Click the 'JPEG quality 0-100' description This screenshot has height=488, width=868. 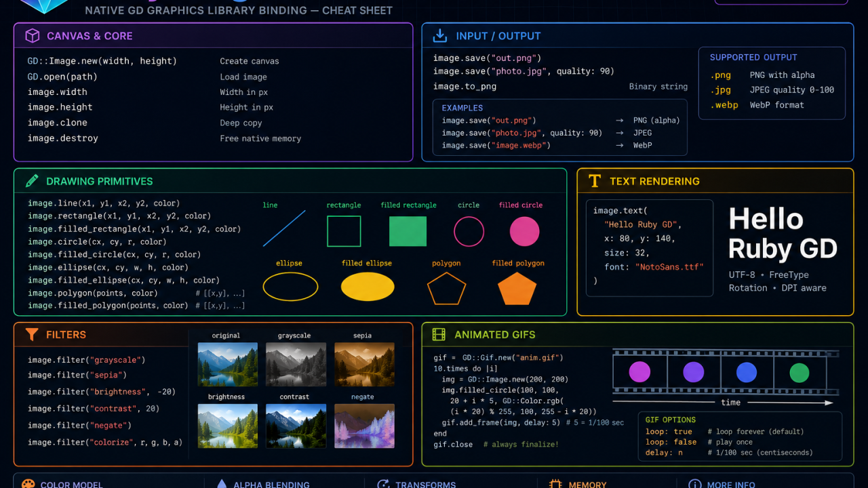point(792,90)
